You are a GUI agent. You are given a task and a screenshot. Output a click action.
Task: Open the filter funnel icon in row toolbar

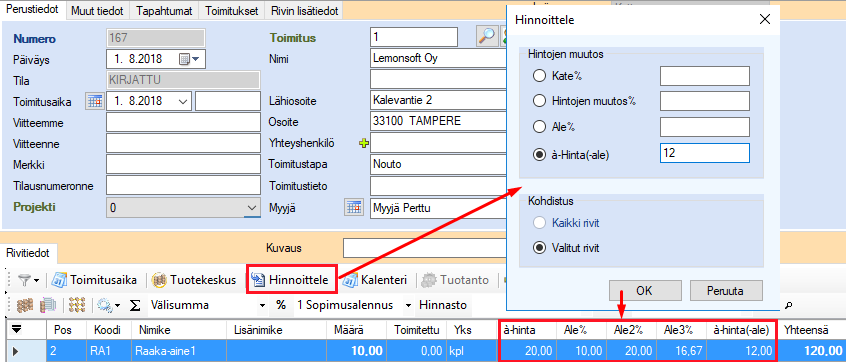point(24,280)
